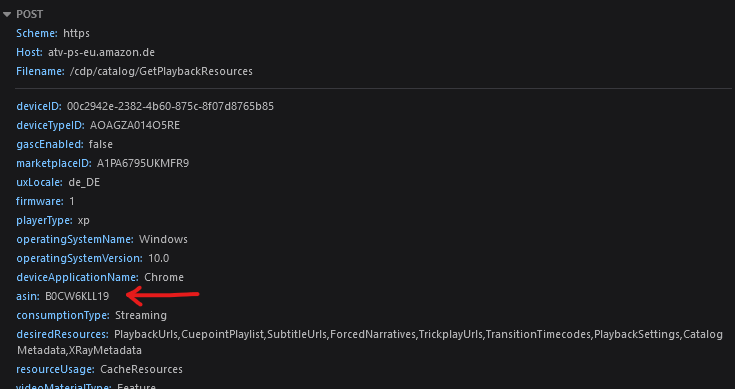Viewport: 735px width, 389px height.
Task: Select the playerType xp value
Action: 83,220
